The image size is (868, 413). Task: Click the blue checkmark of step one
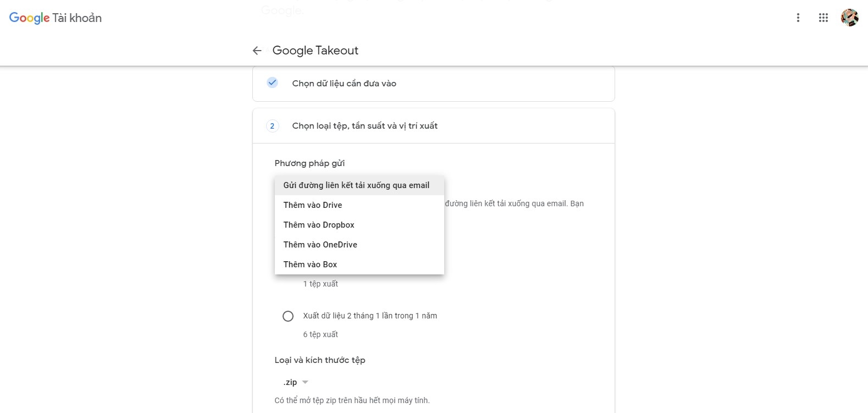point(272,82)
